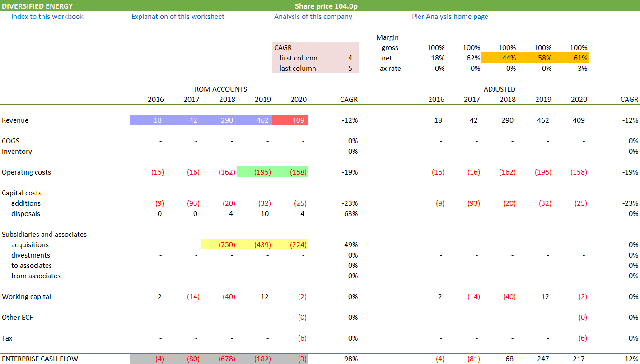This screenshot has height=364, width=640.
Task: Select the additions cell (93) from accounts
Action: pos(193,203)
